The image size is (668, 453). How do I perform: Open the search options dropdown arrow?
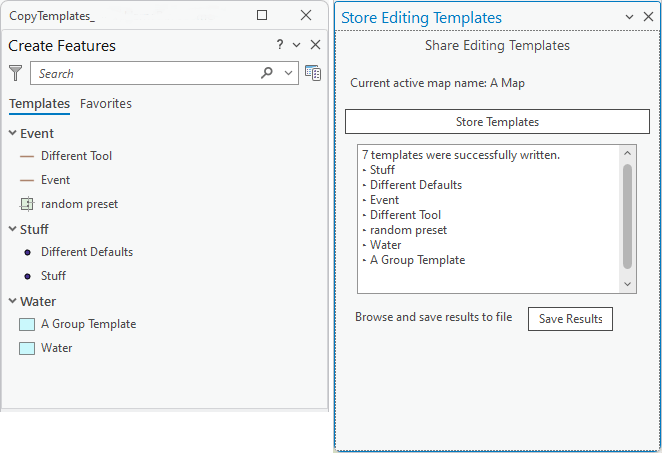289,73
